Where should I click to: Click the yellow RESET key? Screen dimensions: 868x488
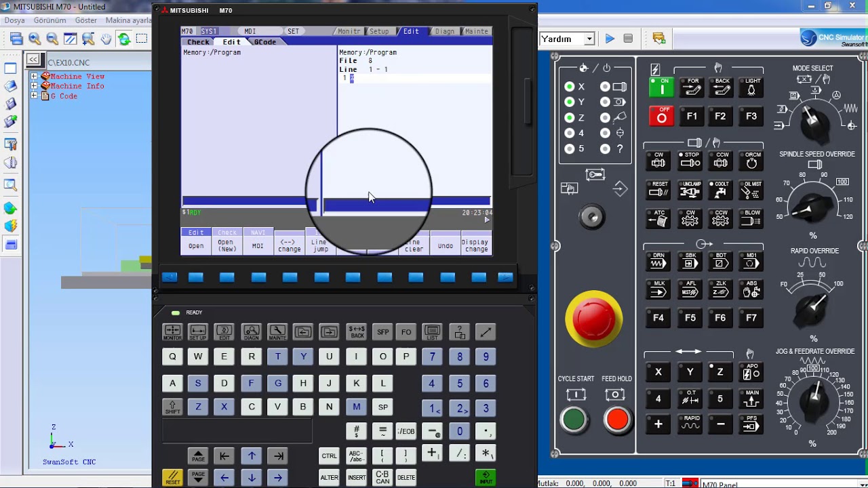point(172,477)
